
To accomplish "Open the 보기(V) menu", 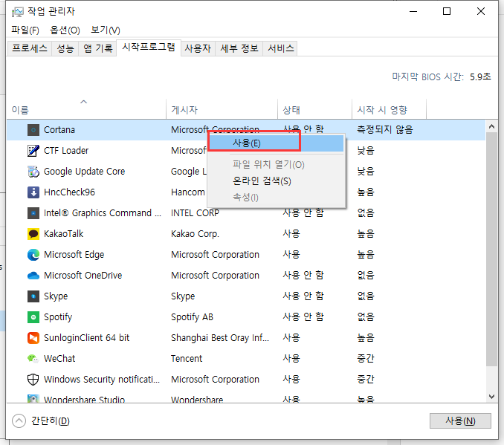I will click(x=106, y=30).
